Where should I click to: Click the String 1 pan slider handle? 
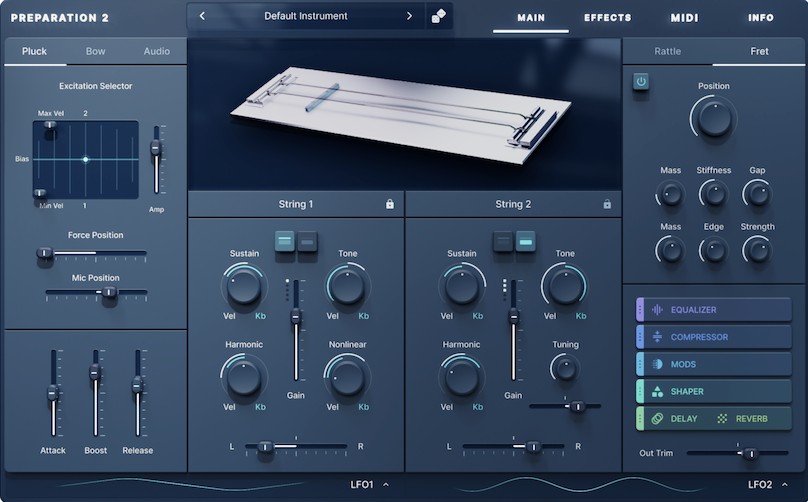[265, 447]
